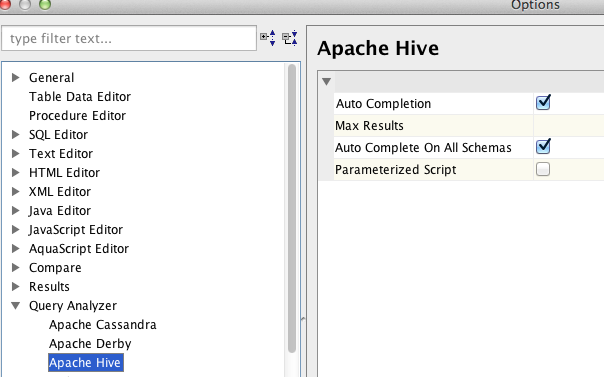
Task: Expand the Java Editor node arrow
Action: [15, 210]
